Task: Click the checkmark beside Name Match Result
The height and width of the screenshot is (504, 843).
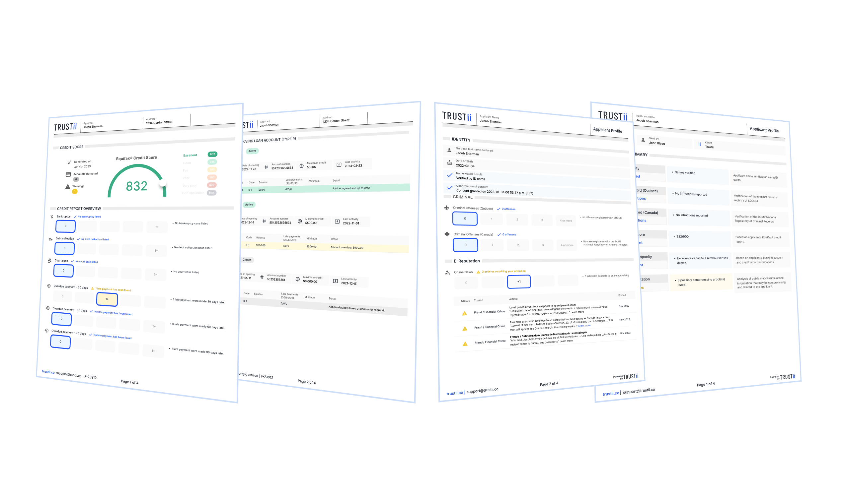Action: [449, 175]
